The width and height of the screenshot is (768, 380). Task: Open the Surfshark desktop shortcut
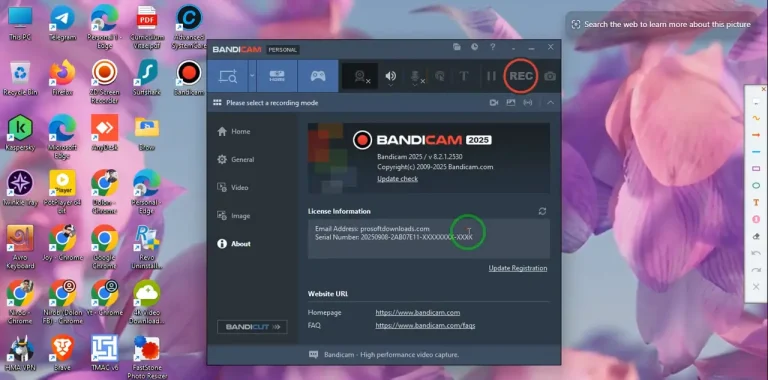click(147, 77)
